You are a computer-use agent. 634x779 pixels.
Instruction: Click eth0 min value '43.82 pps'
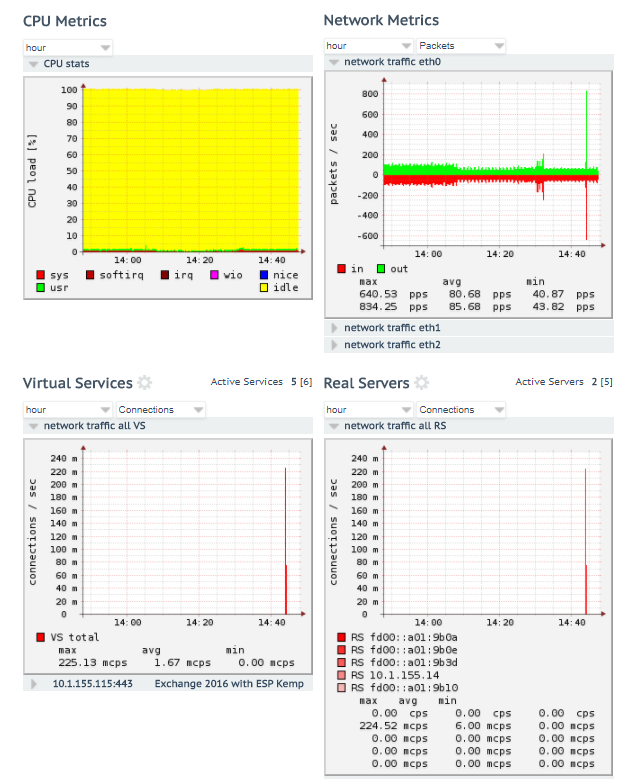pyautogui.click(x=563, y=307)
